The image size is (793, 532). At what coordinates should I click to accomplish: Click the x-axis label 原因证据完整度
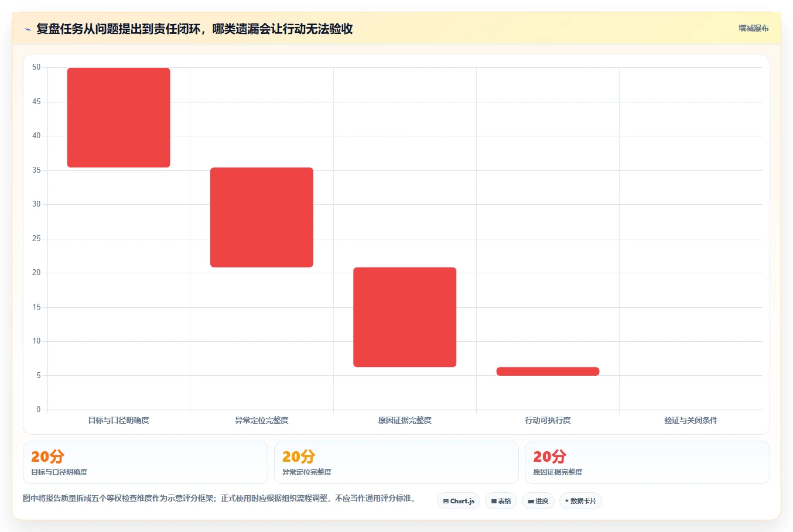(x=405, y=420)
